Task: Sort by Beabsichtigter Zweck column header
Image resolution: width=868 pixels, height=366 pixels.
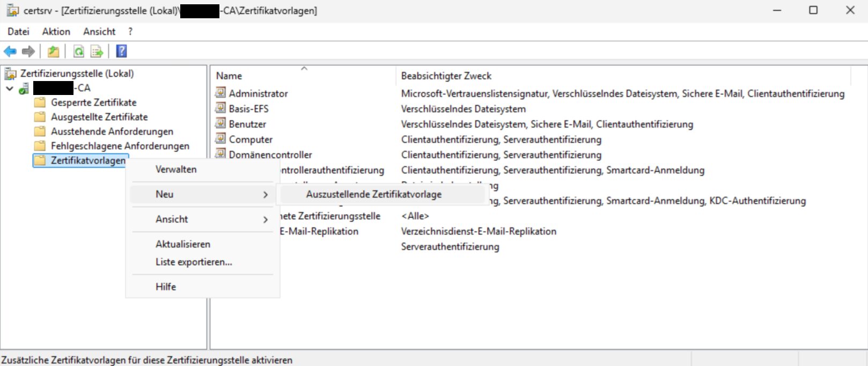Action: click(446, 76)
